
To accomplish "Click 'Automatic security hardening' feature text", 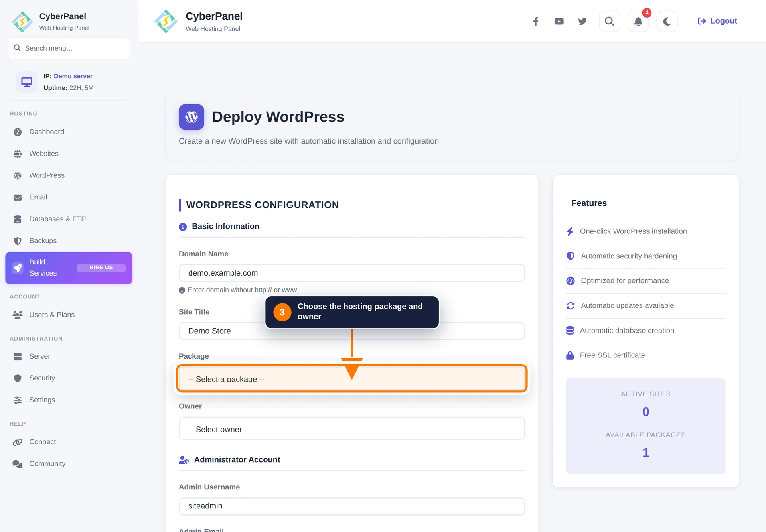I will [629, 256].
